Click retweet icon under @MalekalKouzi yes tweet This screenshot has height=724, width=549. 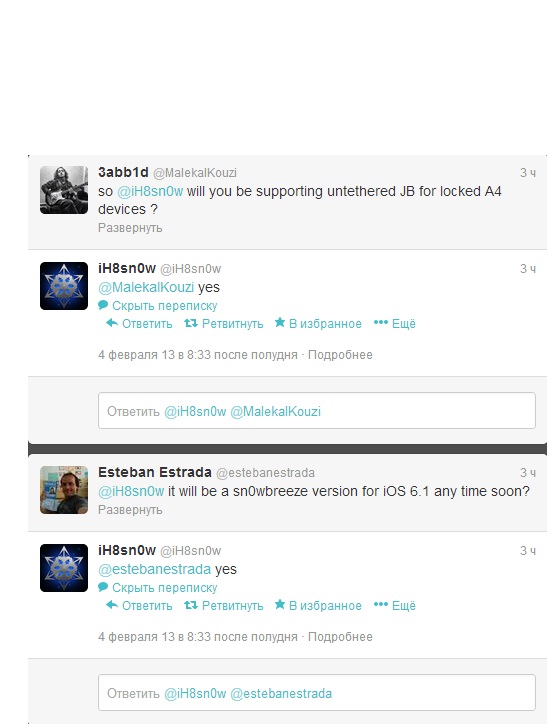click(x=191, y=323)
